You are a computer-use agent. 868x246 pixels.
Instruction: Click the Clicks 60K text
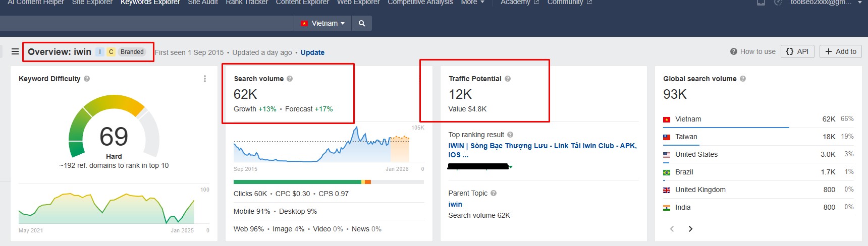(x=250, y=194)
